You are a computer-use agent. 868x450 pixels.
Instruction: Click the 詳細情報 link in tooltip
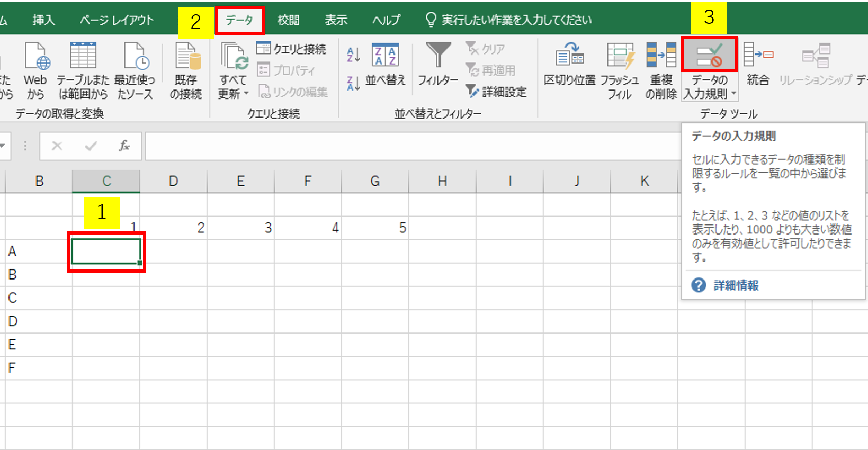click(736, 285)
